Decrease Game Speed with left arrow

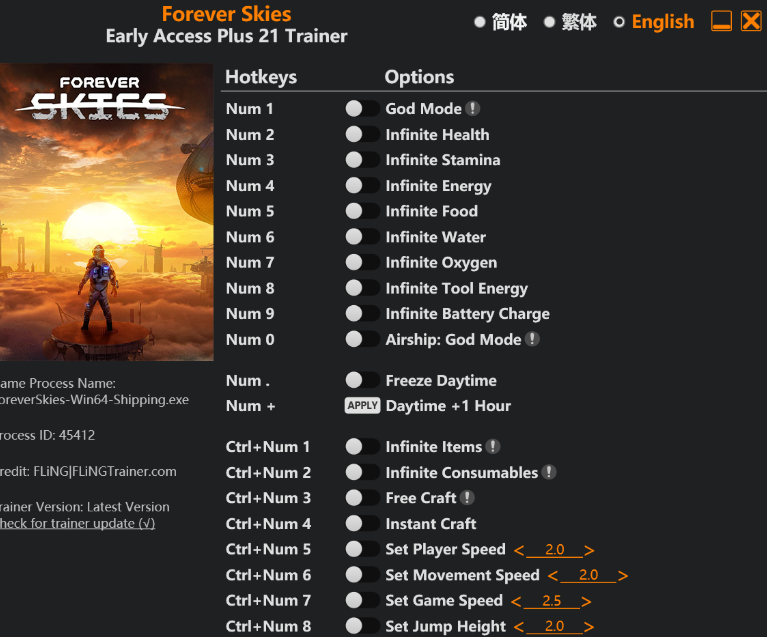point(516,601)
